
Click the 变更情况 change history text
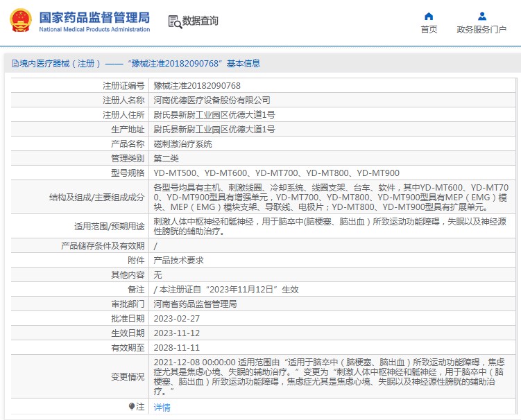pos(330,377)
